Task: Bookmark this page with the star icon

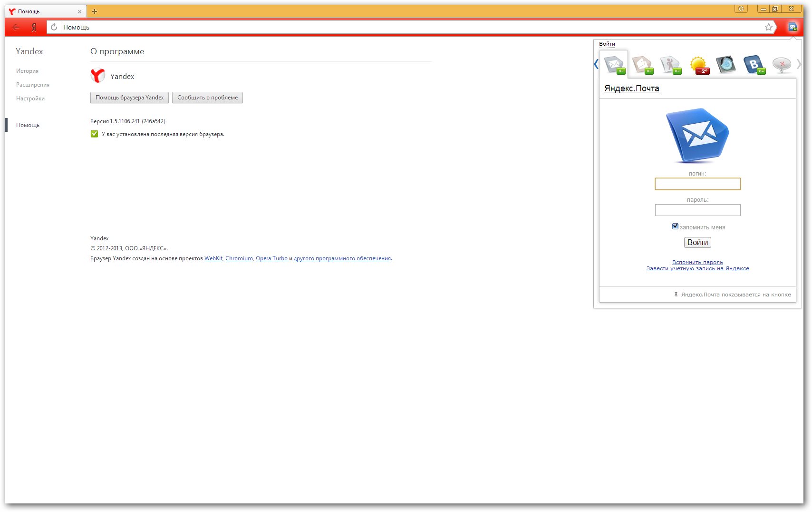Action: point(768,27)
